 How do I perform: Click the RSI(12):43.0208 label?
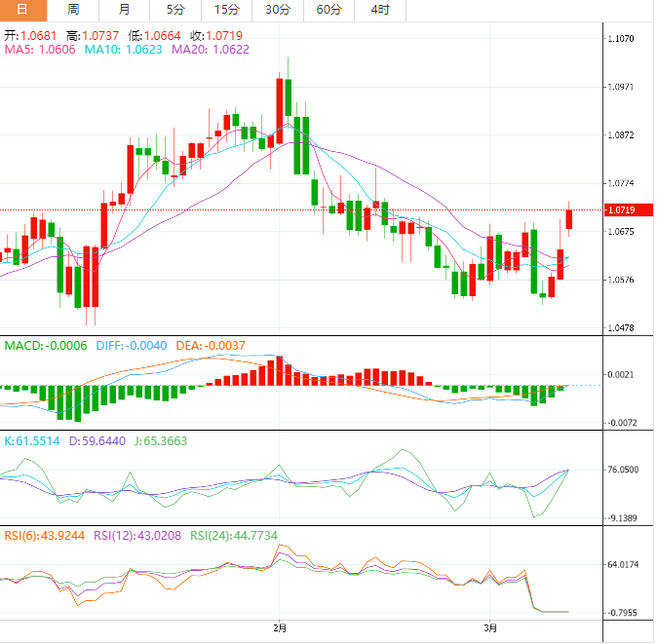[x=137, y=536]
